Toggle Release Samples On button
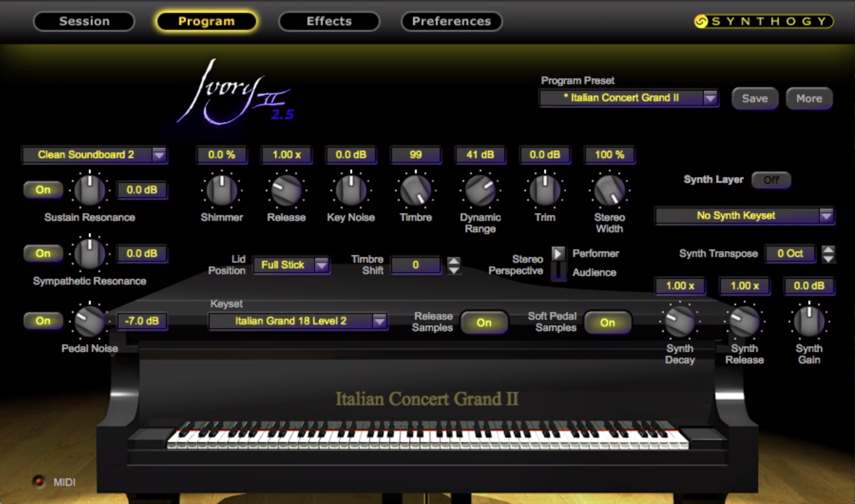 (484, 323)
